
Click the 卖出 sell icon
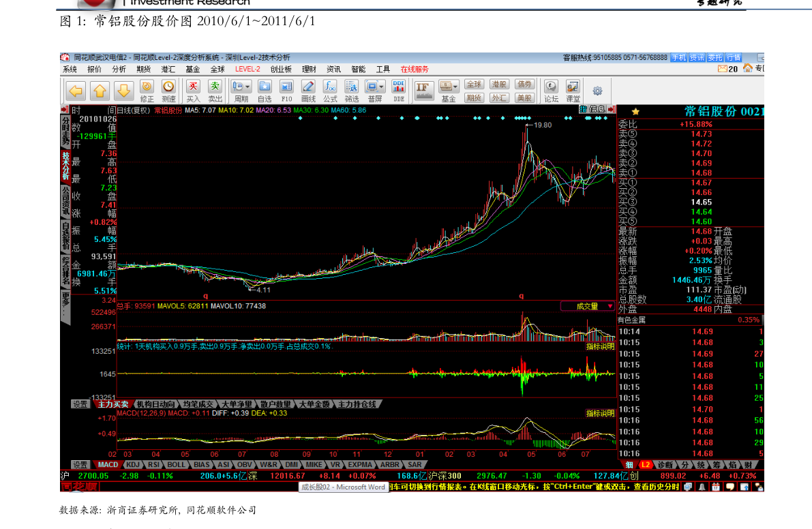215,91
